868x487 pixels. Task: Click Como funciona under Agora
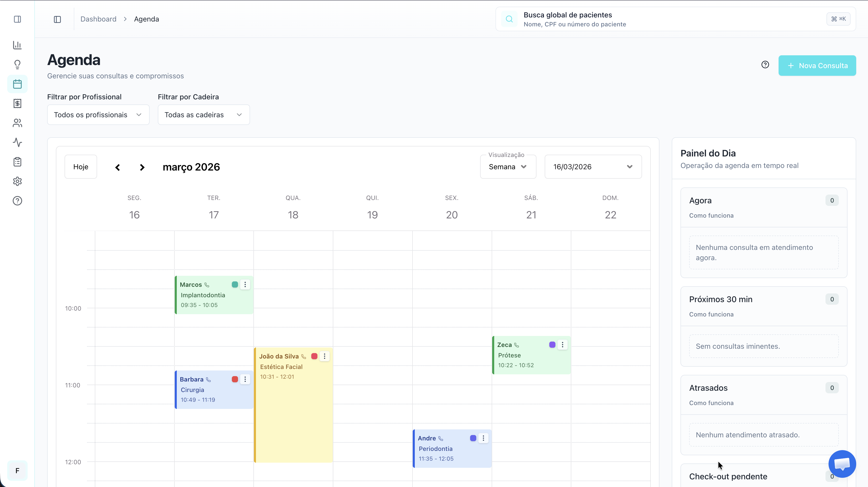pyautogui.click(x=711, y=216)
